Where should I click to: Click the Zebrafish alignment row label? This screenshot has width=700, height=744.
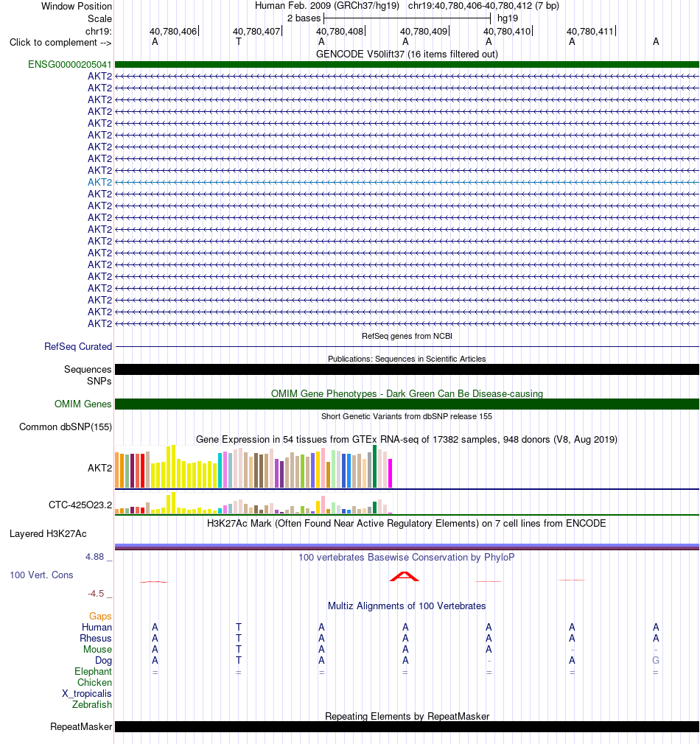click(x=92, y=705)
